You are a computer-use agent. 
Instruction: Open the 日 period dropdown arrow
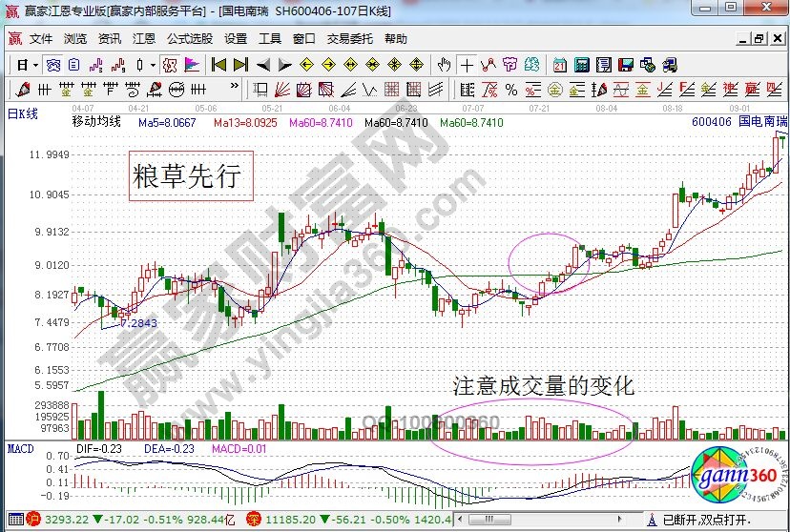point(35,65)
